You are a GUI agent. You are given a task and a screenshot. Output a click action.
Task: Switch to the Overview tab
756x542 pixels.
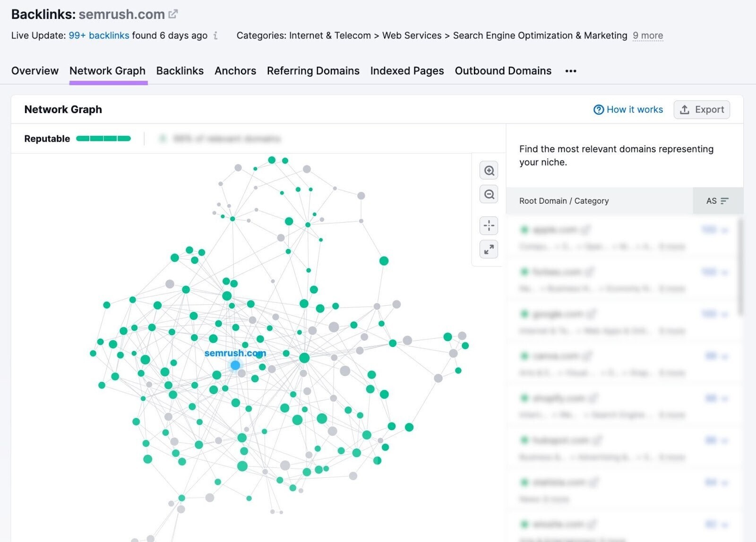pyautogui.click(x=34, y=71)
